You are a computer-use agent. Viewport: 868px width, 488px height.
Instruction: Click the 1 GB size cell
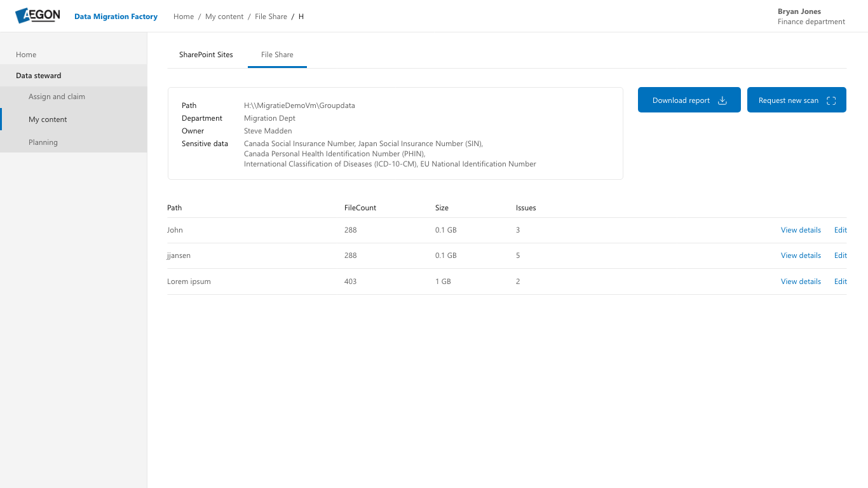click(443, 281)
